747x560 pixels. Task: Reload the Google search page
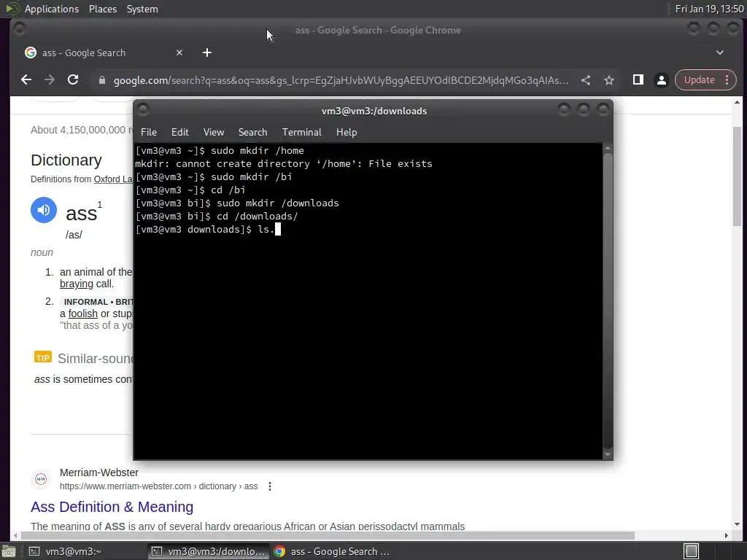73,80
